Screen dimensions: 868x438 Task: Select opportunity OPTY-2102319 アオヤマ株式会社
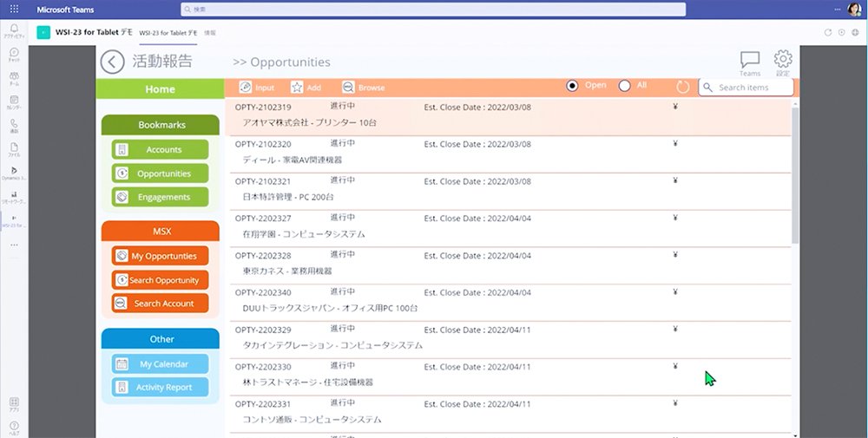[x=508, y=117]
